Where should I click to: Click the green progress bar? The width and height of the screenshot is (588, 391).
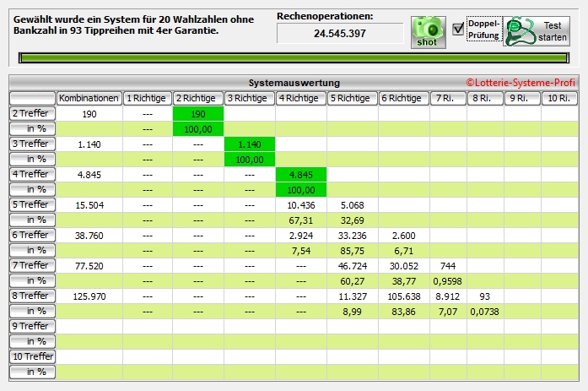pos(294,58)
